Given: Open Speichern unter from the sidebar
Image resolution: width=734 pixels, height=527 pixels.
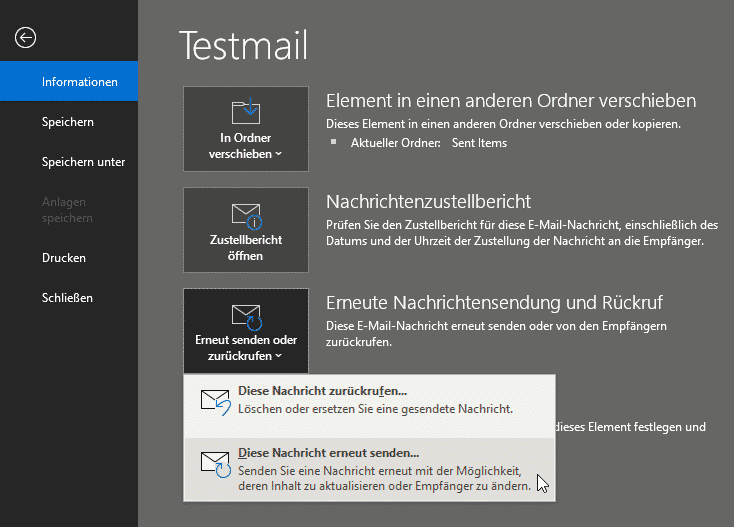Looking at the screenshot, I should (x=83, y=162).
